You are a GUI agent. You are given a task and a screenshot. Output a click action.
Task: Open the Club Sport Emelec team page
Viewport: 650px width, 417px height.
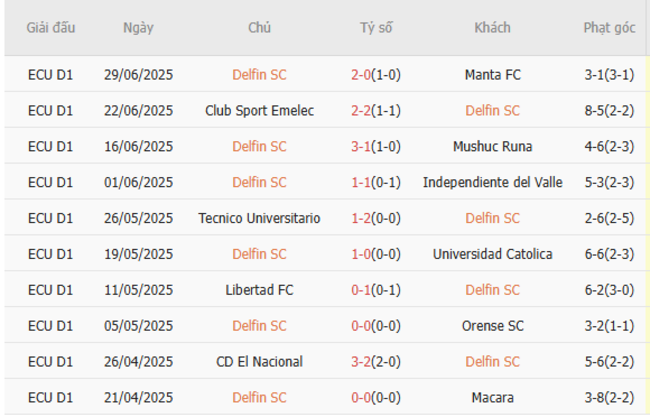click(259, 110)
